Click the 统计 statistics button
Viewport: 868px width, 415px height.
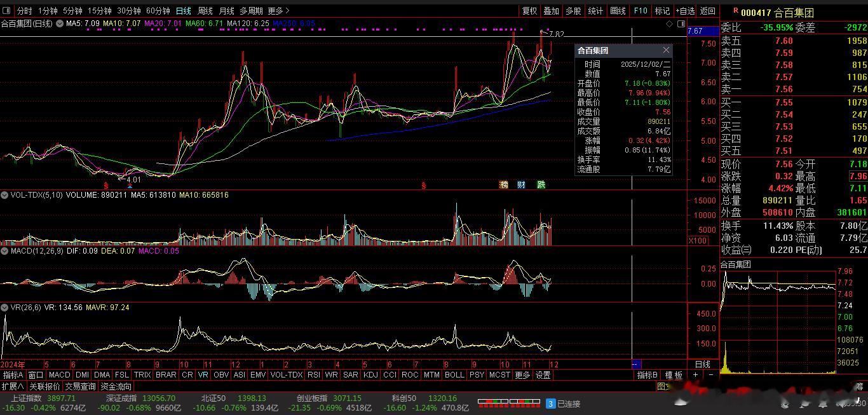click(595, 11)
